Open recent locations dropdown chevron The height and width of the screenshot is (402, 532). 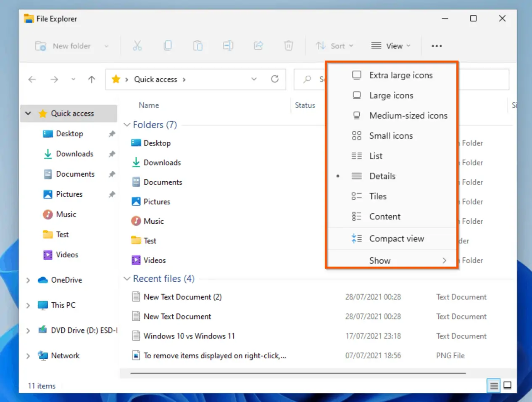pyautogui.click(x=73, y=79)
